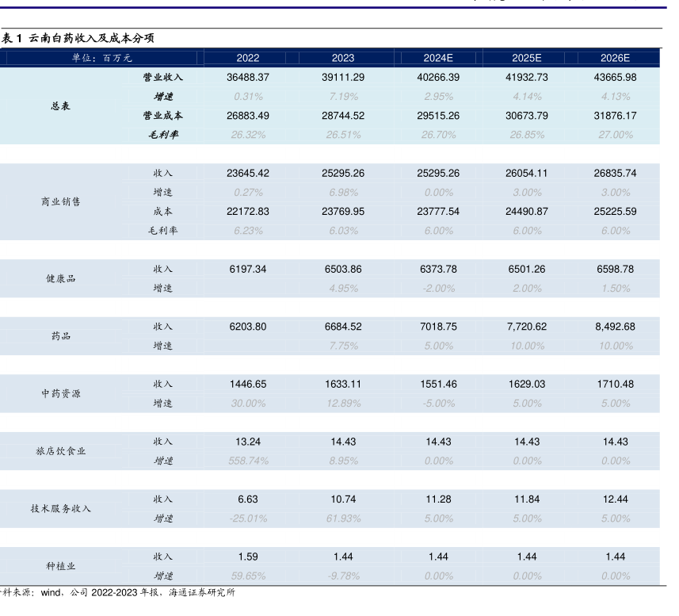The image size is (679, 616).
Task: Select the 种植业 category label
Action: 61,566
